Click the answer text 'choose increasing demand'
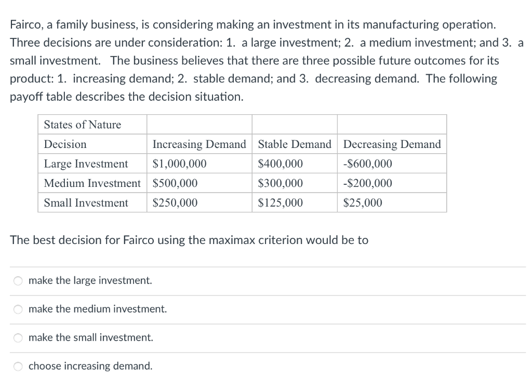This screenshot has width=532, height=392. point(90,366)
